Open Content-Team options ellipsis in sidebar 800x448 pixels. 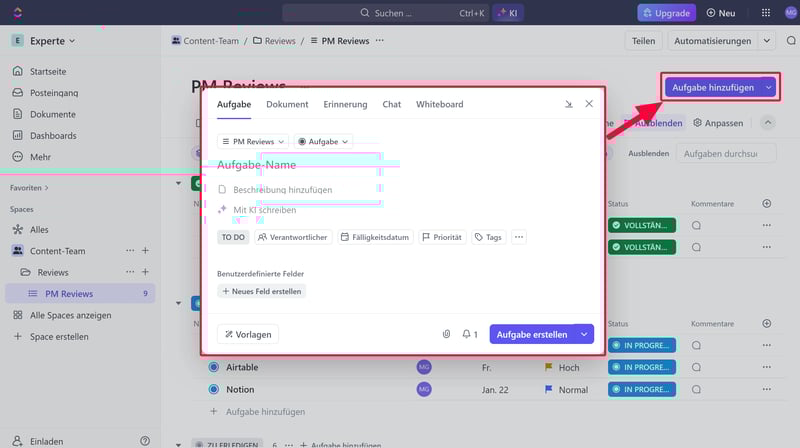click(130, 251)
